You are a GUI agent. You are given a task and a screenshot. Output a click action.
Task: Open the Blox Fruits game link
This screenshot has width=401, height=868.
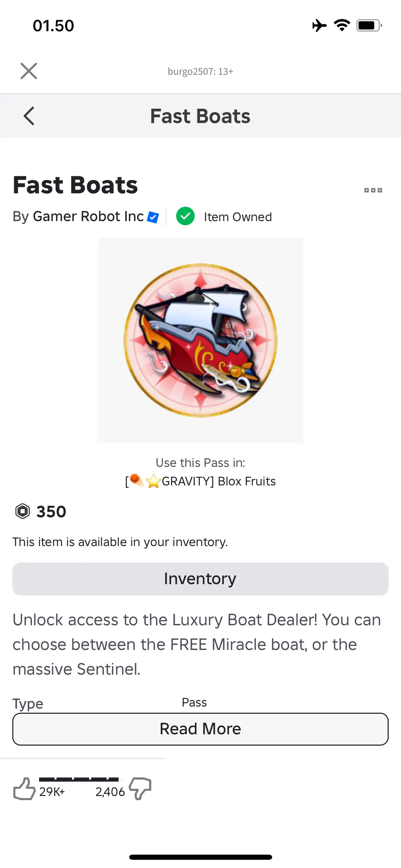[200, 481]
